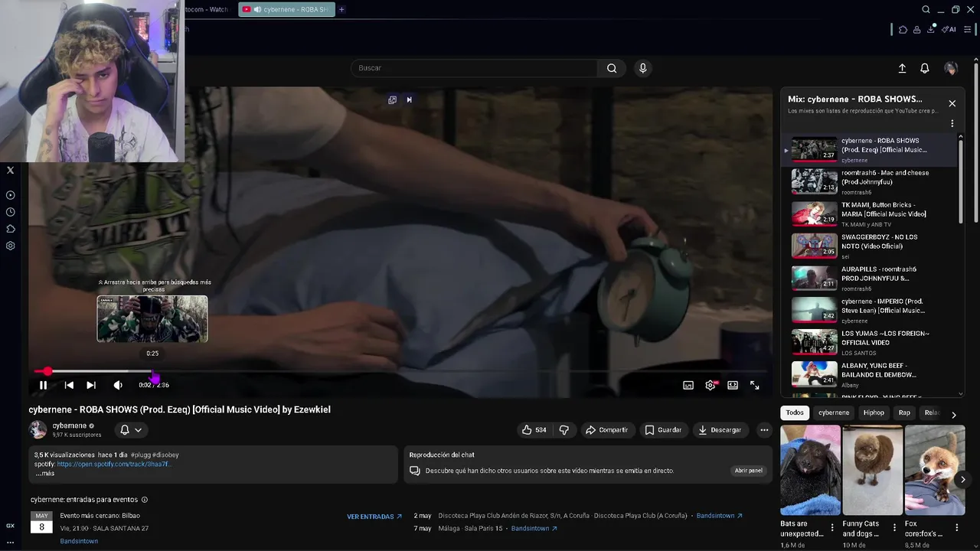Viewport: 980px width, 551px height.
Task: Open the Funny Cats and dogs short
Action: 872,470
